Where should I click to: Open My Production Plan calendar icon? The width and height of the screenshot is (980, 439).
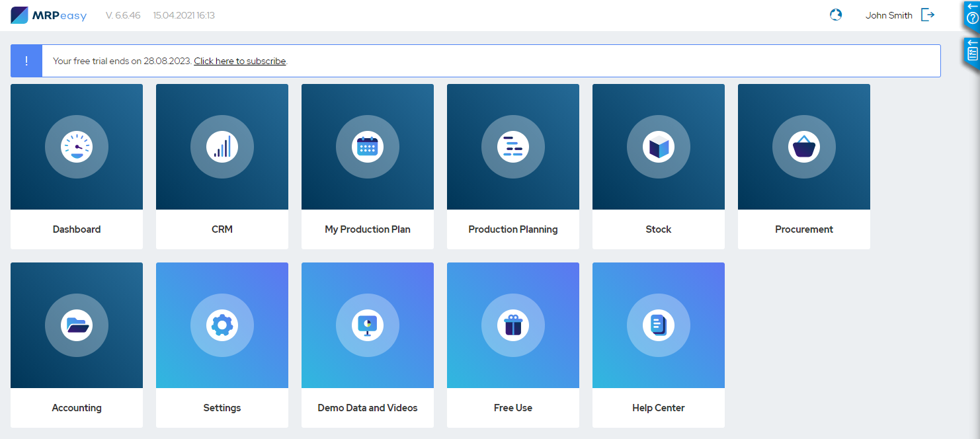[x=367, y=147]
